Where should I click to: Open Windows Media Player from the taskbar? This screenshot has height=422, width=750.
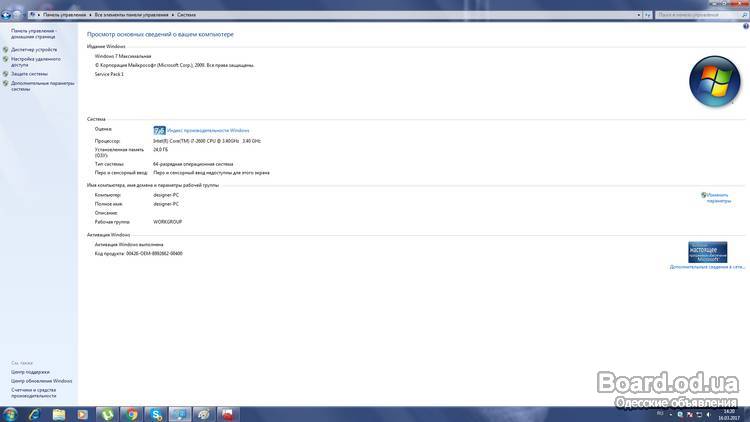[x=83, y=414]
